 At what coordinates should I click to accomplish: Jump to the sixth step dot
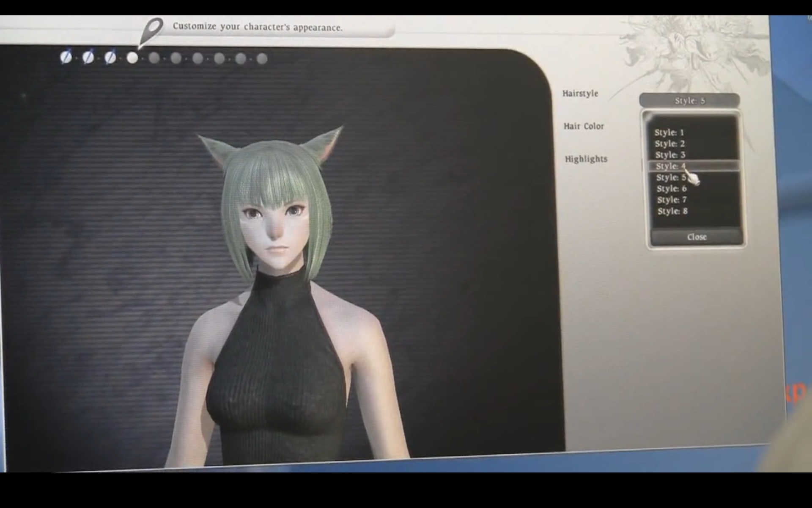coord(176,58)
